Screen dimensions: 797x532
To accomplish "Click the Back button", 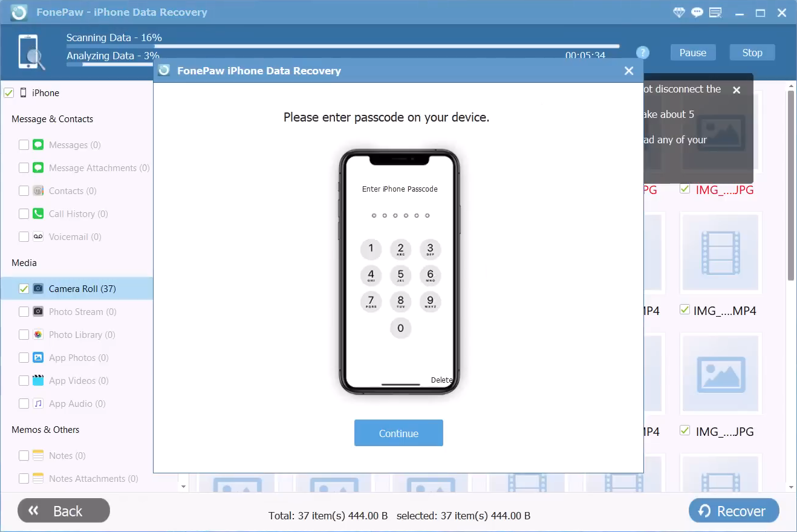I will coord(63,511).
